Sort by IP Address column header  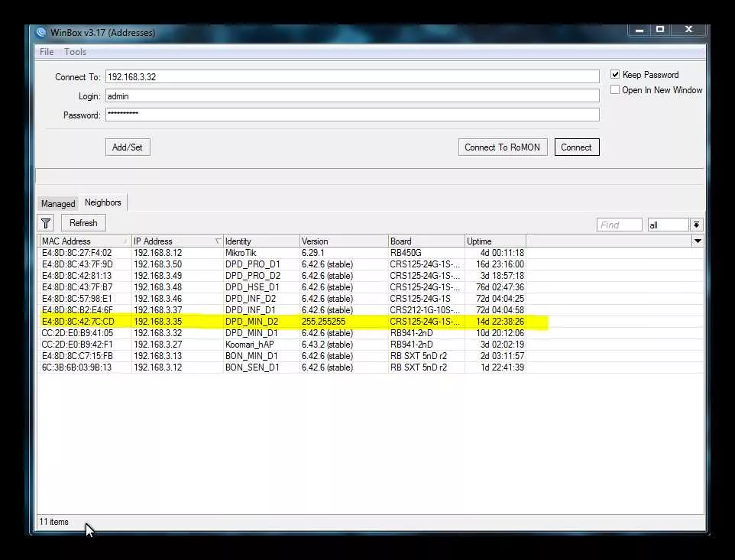pos(177,241)
